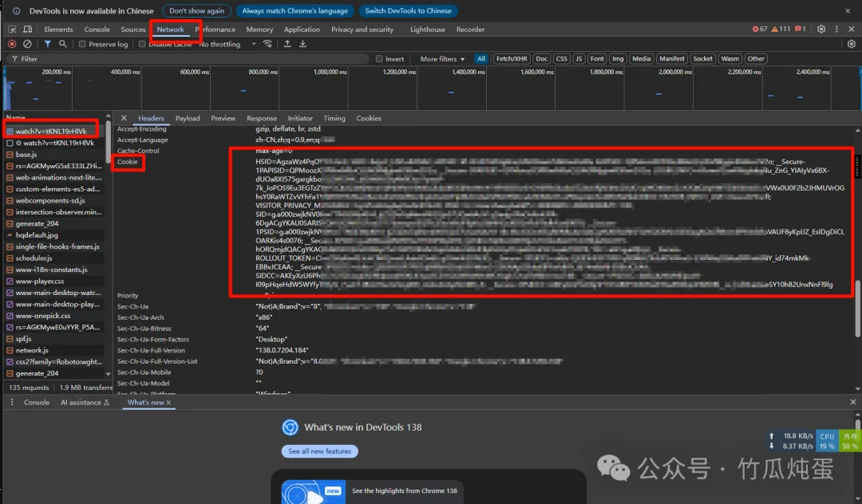
Task: Open the Response tab of request
Action: [262, 118]
